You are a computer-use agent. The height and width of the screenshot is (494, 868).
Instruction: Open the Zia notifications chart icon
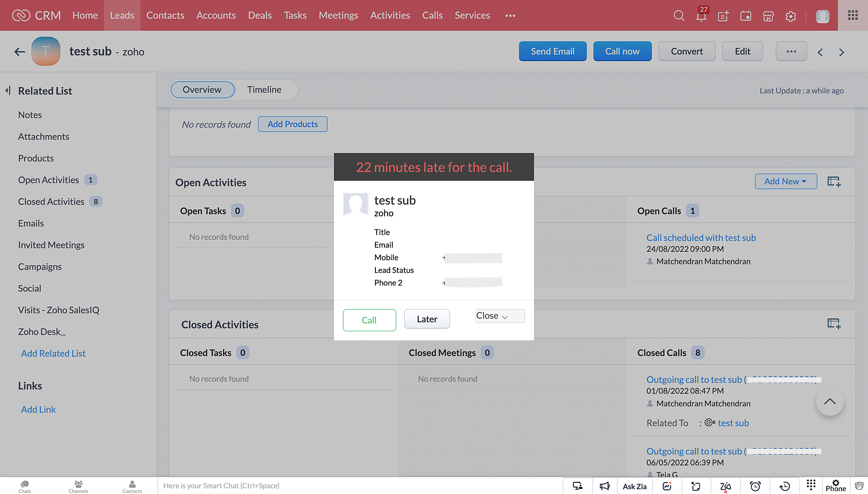pyautogui.click(x=667, y=486)
